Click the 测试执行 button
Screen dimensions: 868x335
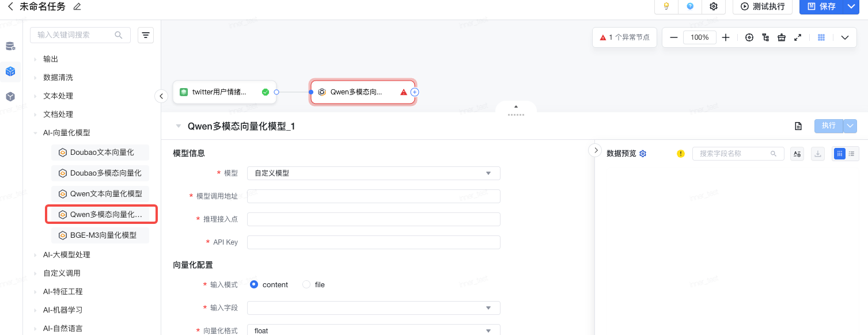click(x=763, y=6)
